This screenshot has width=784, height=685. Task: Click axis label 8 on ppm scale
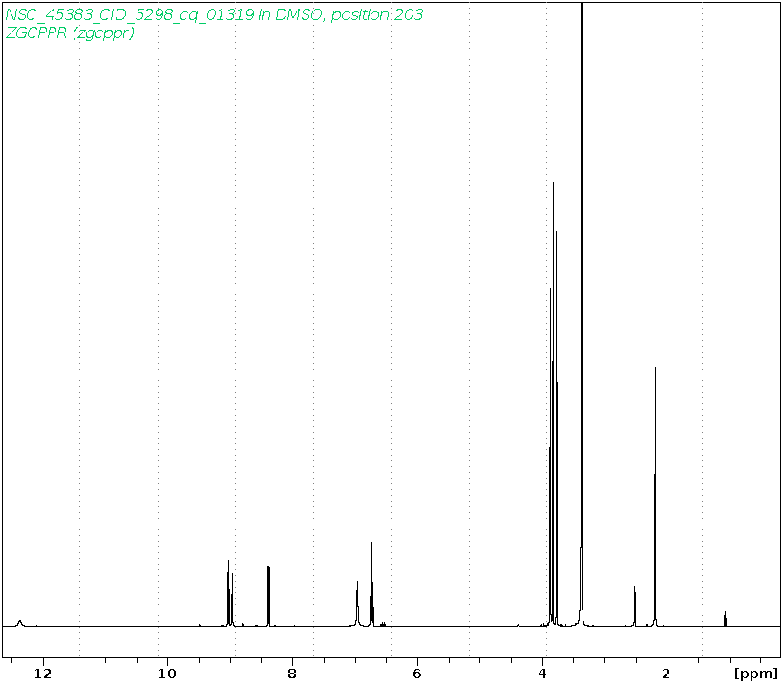(292, 674)
